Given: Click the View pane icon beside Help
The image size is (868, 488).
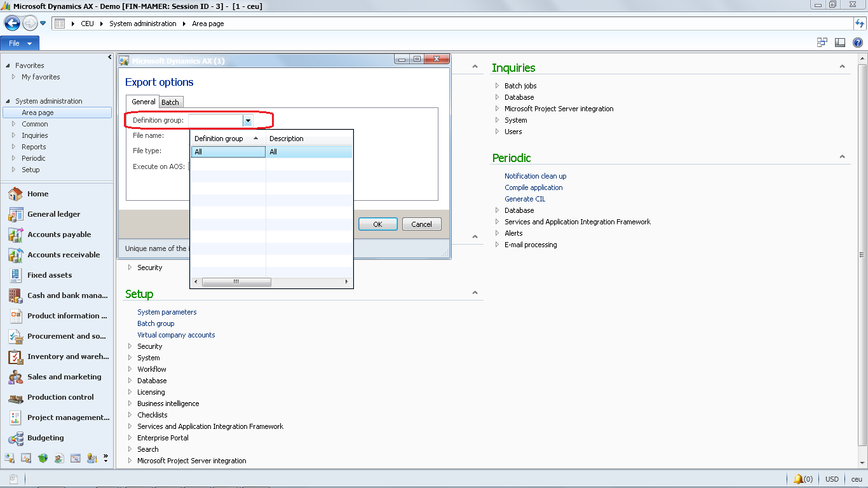Looking at the screenshot, I should coord(839,43).
